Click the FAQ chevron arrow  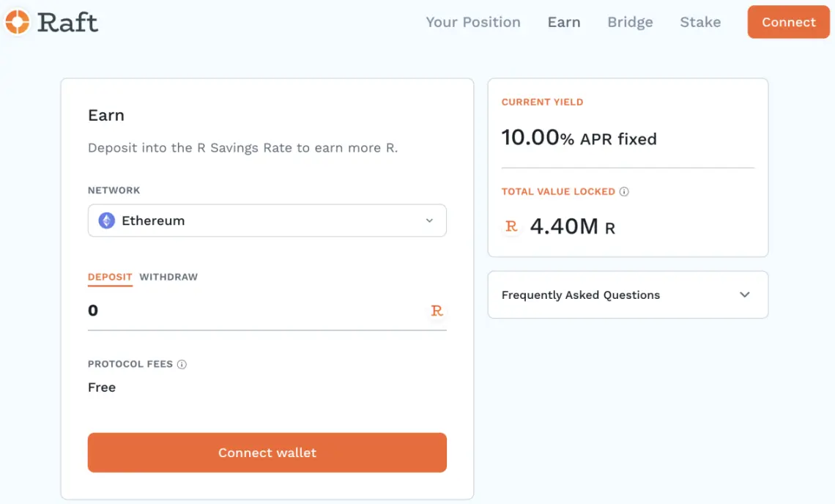tap(744, 294)
